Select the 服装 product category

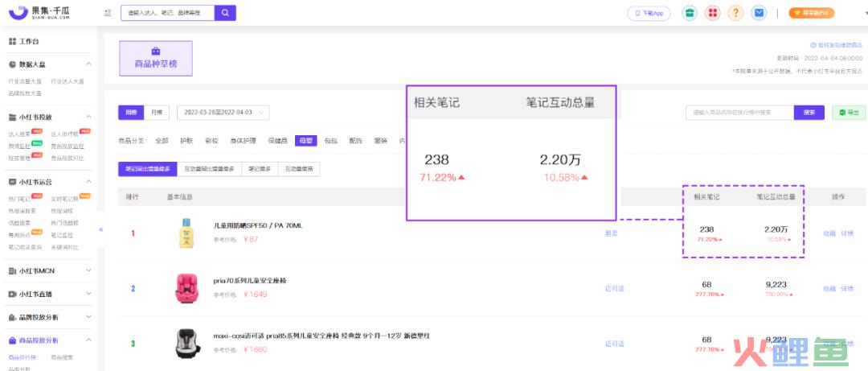click(381, 141)
